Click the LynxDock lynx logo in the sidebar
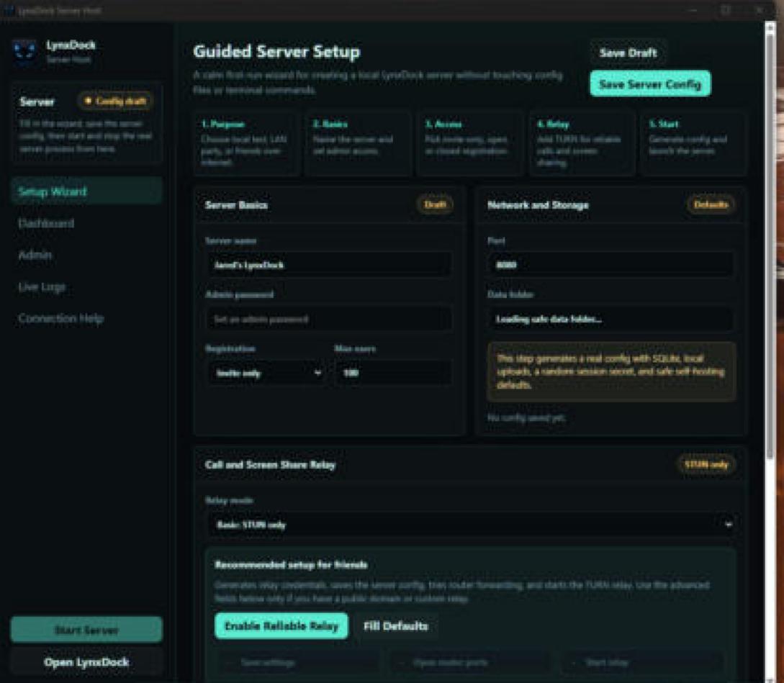784x683 pixels. tap(24, 52)
